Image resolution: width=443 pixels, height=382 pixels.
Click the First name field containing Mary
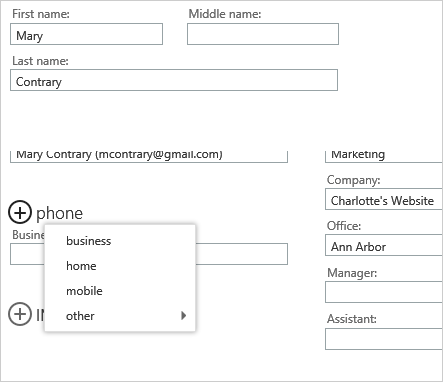86,34
